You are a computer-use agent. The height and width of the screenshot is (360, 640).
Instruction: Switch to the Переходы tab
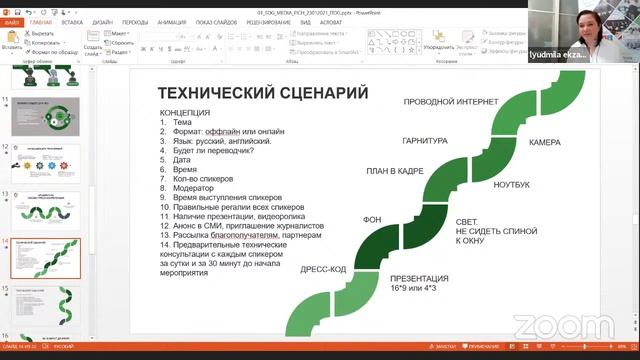(135, 22)
